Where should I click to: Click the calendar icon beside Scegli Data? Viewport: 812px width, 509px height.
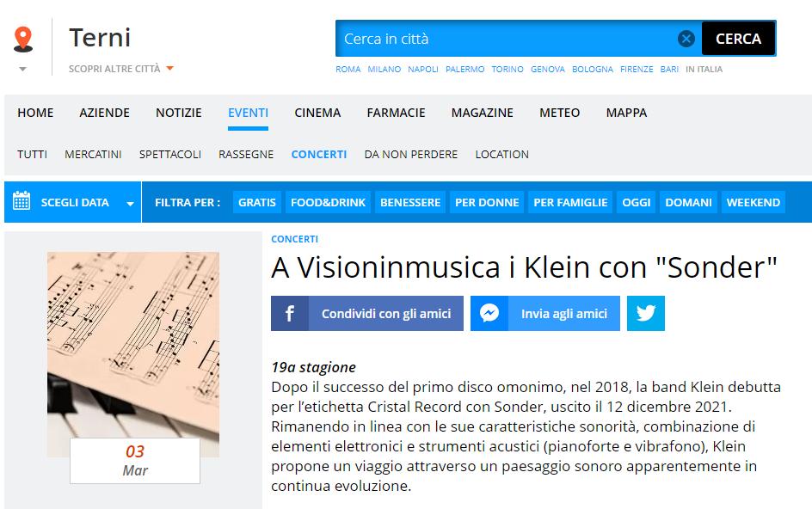click(22, 201)
